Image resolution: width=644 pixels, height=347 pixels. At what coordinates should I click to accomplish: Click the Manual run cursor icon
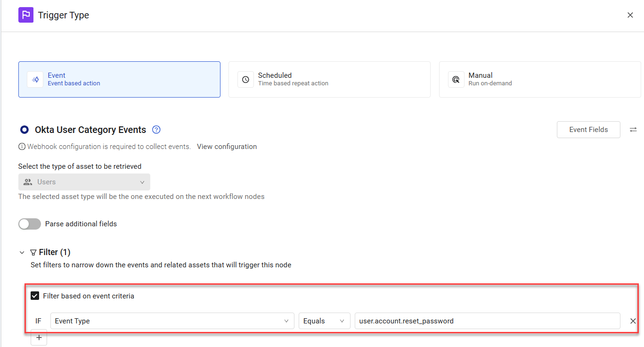(456, 80)
